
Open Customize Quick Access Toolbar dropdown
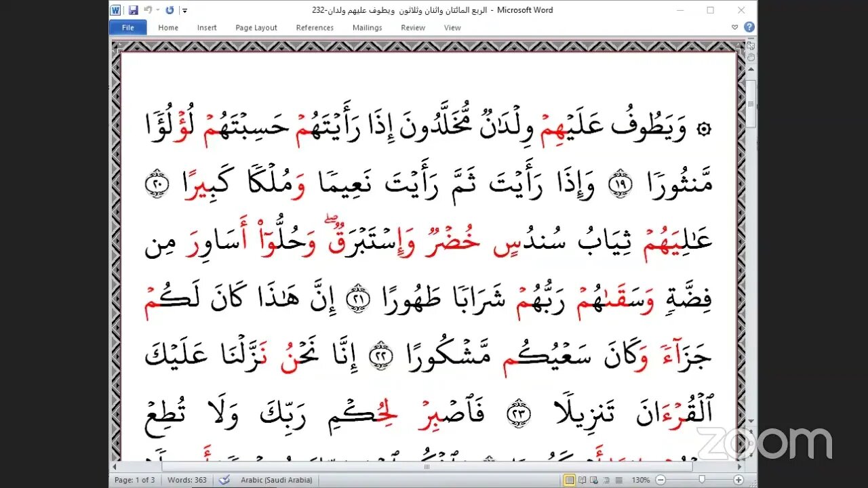[184, 11]
